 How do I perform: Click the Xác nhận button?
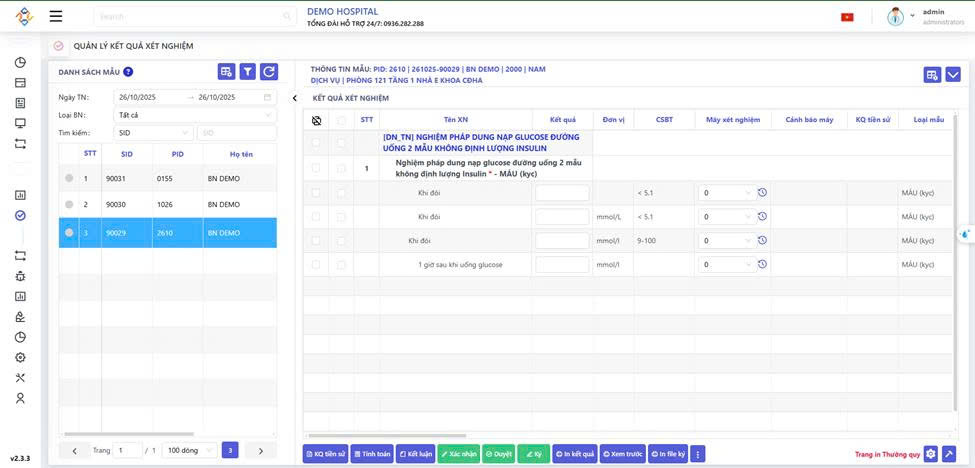coord(458,454)
